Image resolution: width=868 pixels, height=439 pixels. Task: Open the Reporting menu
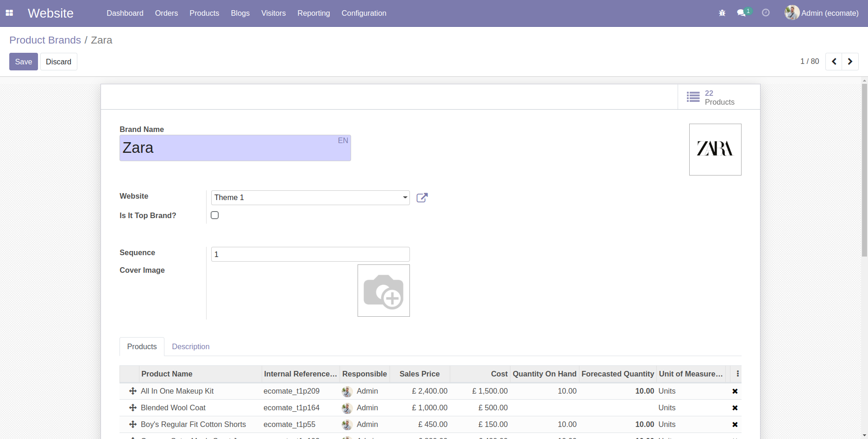314,13
